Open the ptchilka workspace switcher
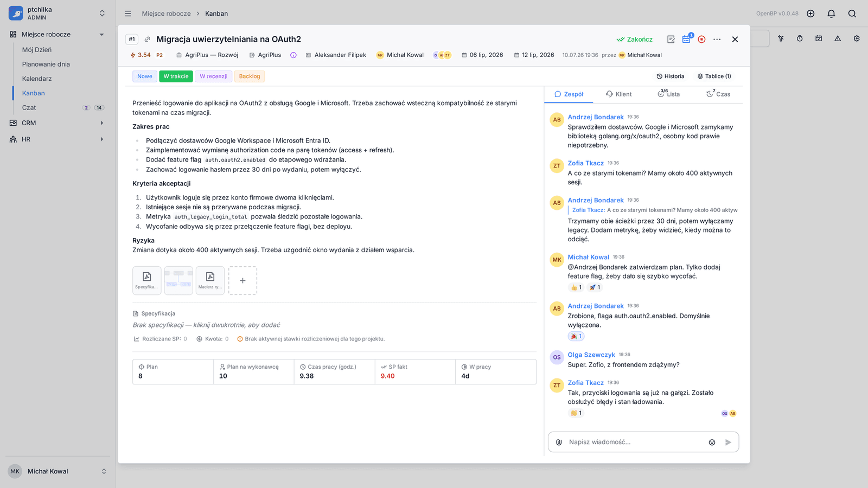The height and width of the screenshot is (488, 868). [57, 14]
